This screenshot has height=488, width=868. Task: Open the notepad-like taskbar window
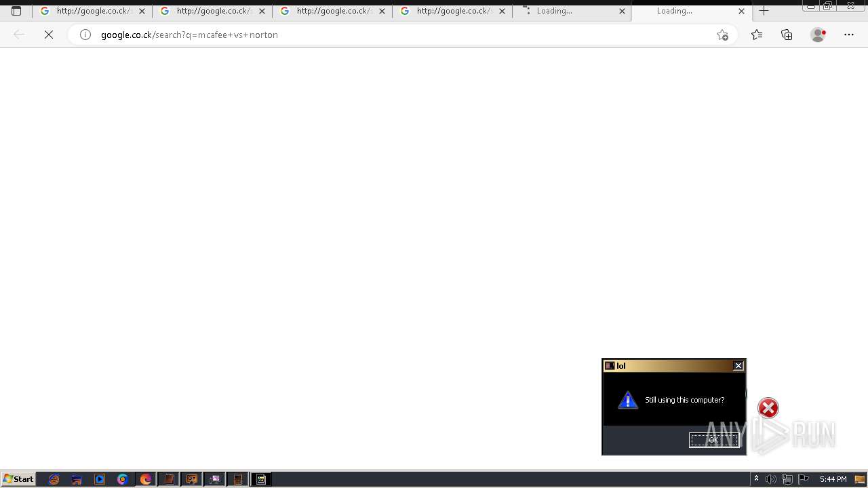point(169,479)
